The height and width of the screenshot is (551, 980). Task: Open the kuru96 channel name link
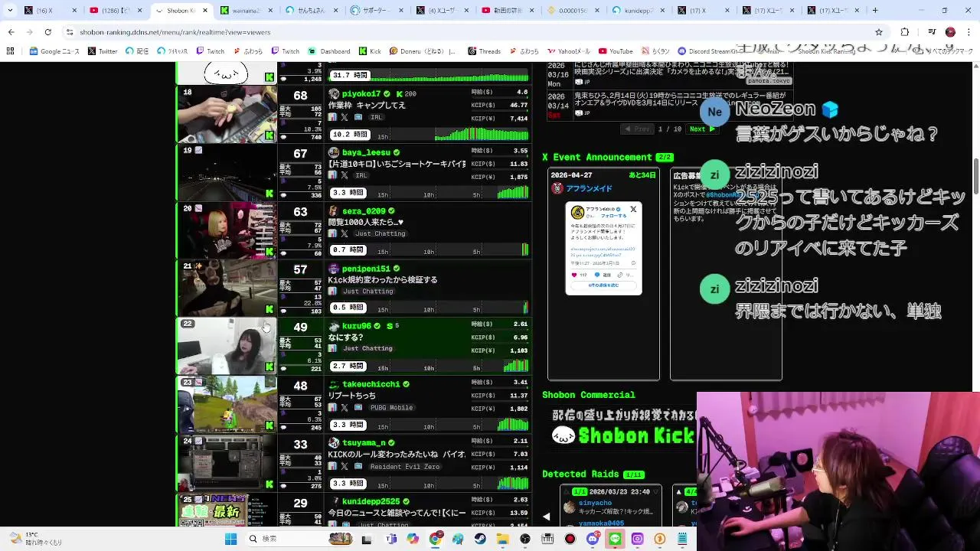click(x=357, y=326)
